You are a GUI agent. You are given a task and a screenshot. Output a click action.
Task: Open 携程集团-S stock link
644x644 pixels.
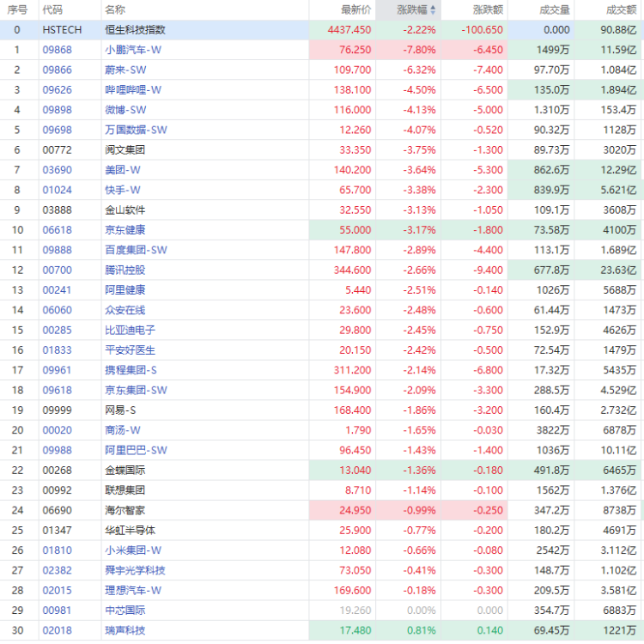(131, 370)
